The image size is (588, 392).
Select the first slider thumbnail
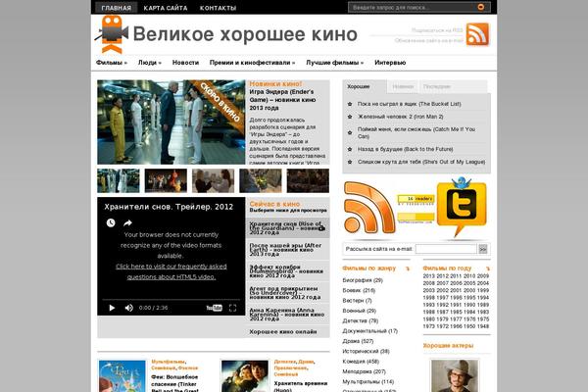119,180
